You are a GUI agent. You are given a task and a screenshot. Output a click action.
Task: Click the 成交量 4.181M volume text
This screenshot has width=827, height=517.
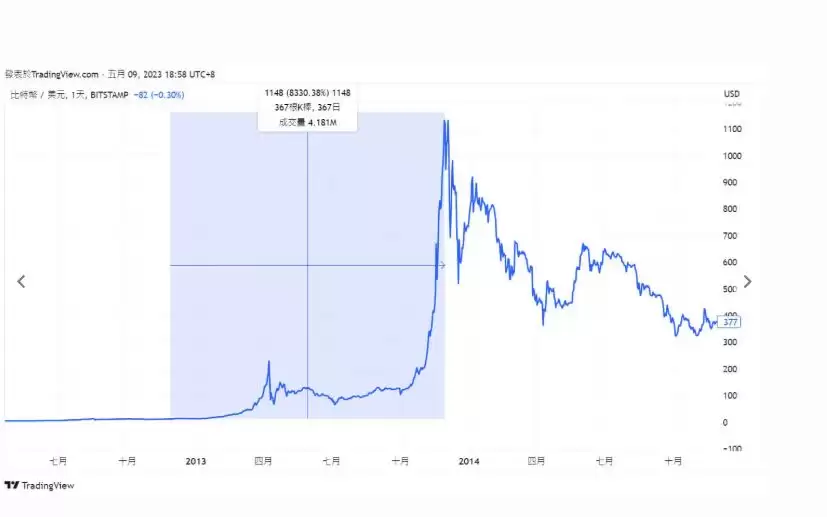(307, 123)
